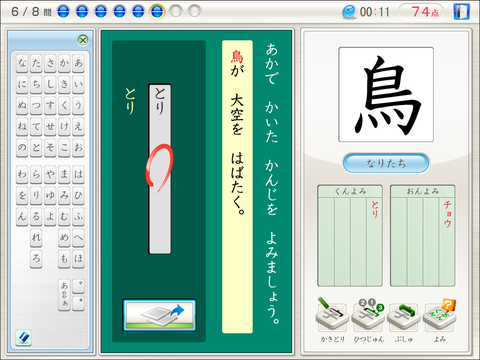
Task: Click the timer clock icon
Action: coord(349,12)
